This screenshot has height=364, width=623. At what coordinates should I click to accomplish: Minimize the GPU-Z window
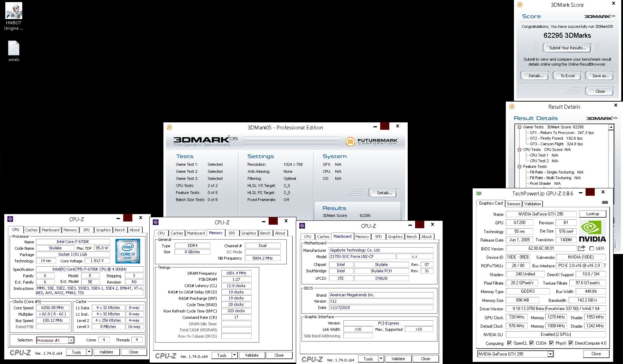point(581,193)
